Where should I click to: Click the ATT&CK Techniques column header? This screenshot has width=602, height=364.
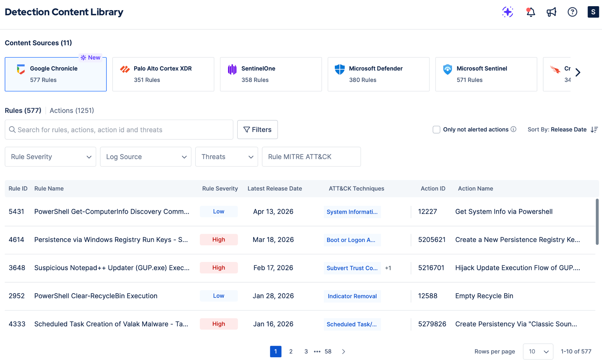pos(357,188)
